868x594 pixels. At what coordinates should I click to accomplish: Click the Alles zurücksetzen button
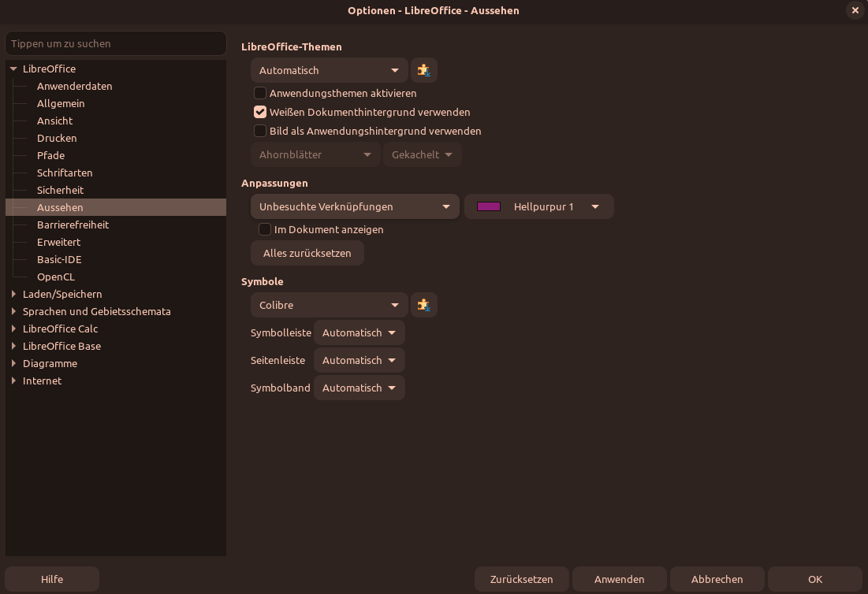(307, 253)
